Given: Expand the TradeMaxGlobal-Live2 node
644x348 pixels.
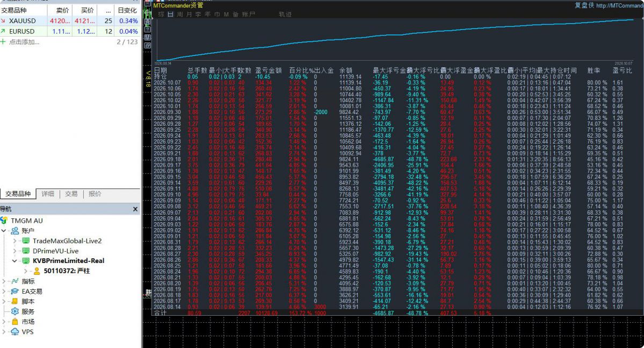Looking at the screenshot, I should [15, 240].
